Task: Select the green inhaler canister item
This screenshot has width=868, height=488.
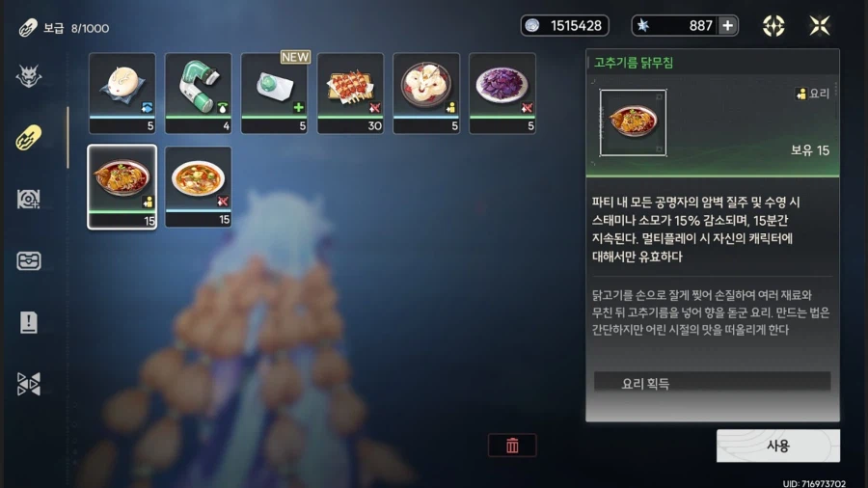Action: pos(198,93)
